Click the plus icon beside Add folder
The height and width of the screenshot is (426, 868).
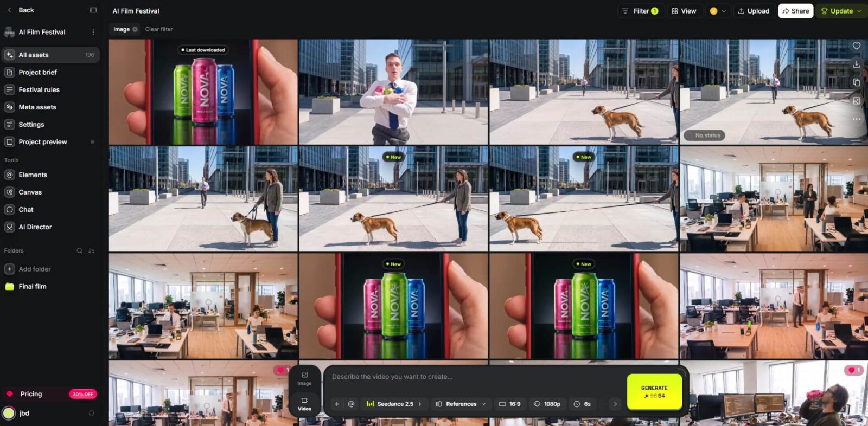(x=9, y=269)
